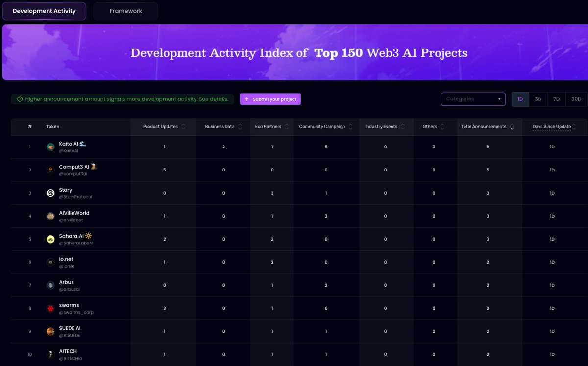Open the @aivillebot handle link
588x366 pixels.
[71, 220]
